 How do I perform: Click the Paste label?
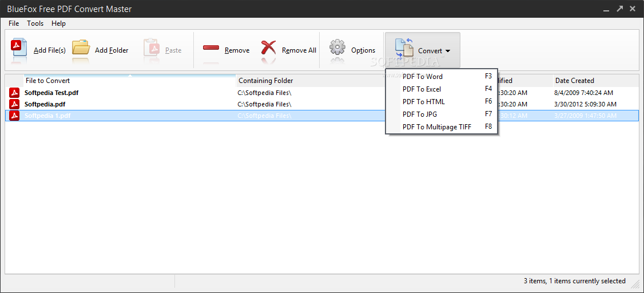173,50
